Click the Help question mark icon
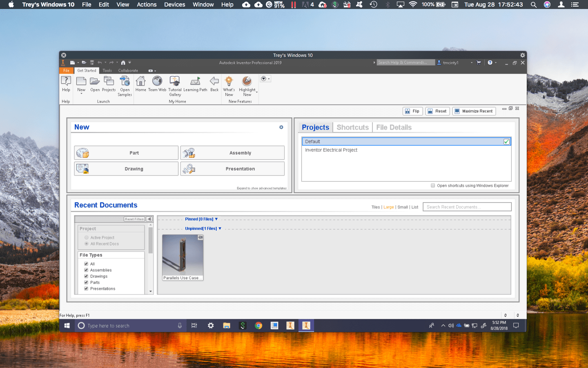Image resolution: width=588 pixels, height=368 pixels. point(490,63)
